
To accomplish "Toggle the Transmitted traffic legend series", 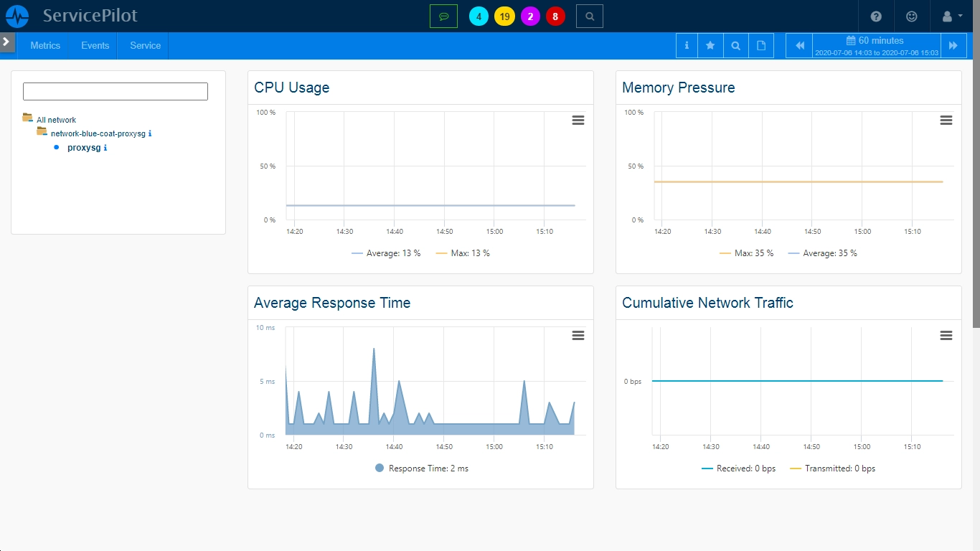I will 832,468.
